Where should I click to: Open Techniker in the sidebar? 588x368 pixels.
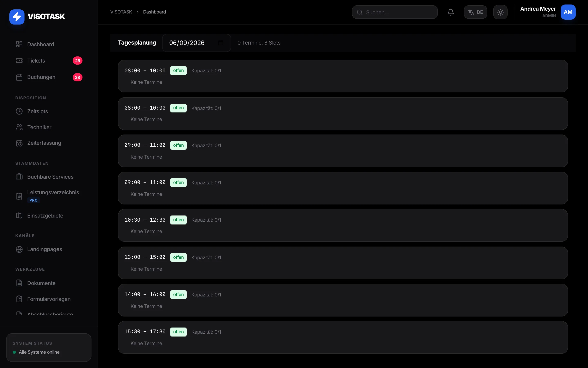tap(49, 127)
